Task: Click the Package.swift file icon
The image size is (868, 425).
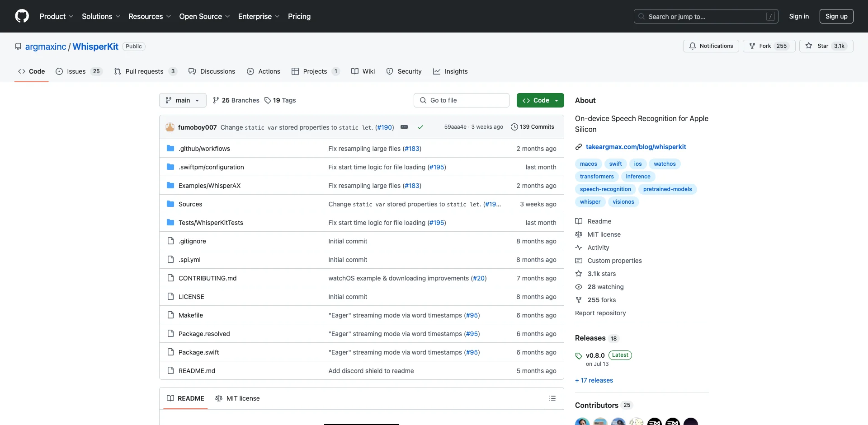Action: tap(170, 352)
